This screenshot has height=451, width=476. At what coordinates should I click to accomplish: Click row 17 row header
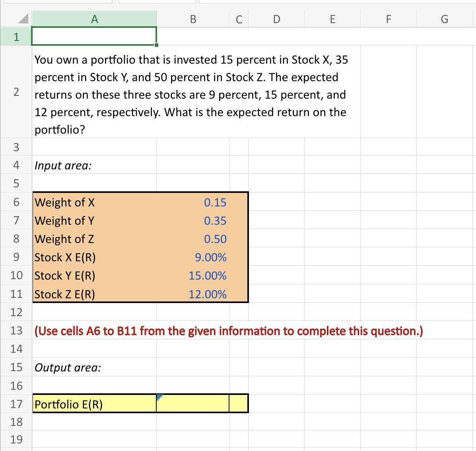(16, 404)
